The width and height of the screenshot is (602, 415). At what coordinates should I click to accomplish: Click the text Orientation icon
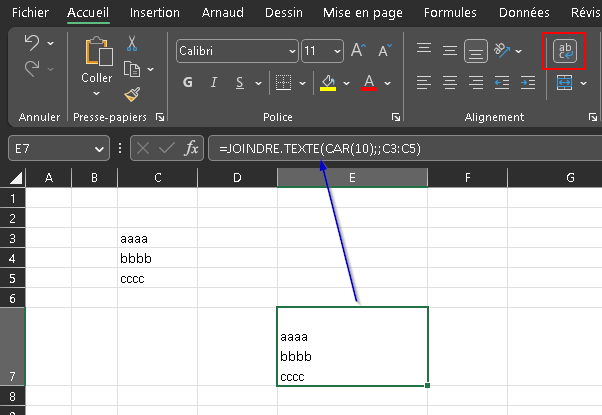(x=502, y=50)
